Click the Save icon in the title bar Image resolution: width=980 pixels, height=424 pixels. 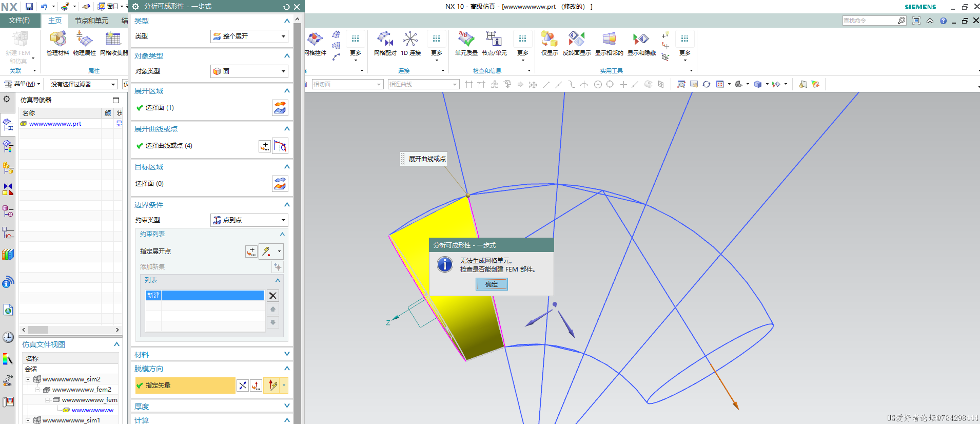click(29, 7)
